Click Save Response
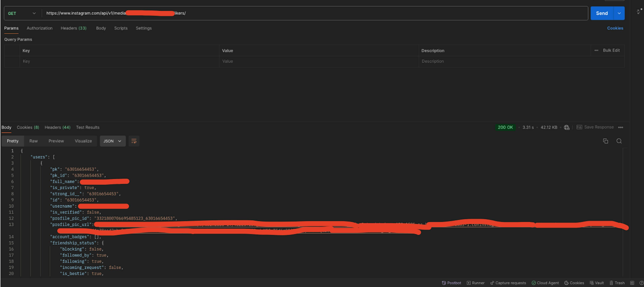This screenshot has height=287, width=644. (595, 127)
